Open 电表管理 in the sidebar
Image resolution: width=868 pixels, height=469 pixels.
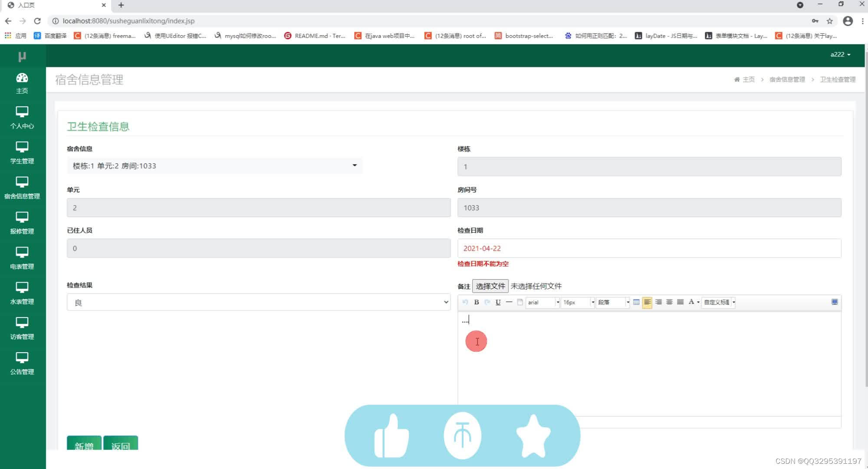[x=22, y=258]
